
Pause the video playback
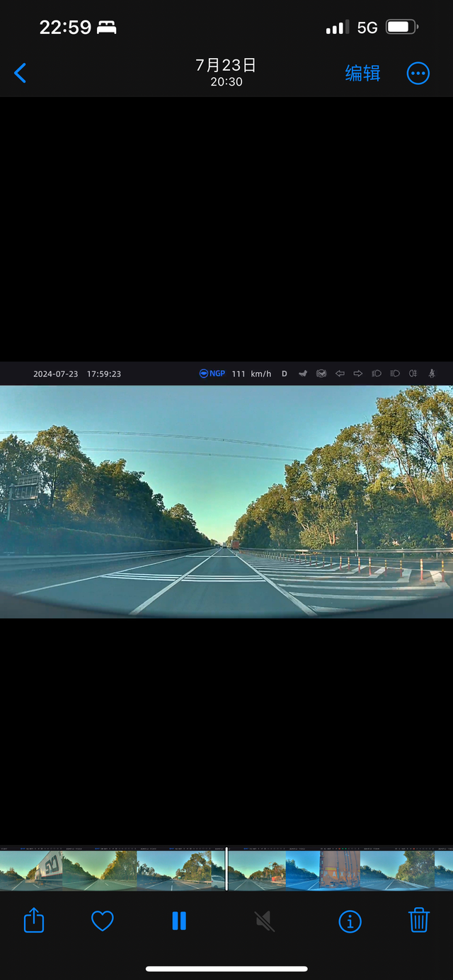coord(179,921)
